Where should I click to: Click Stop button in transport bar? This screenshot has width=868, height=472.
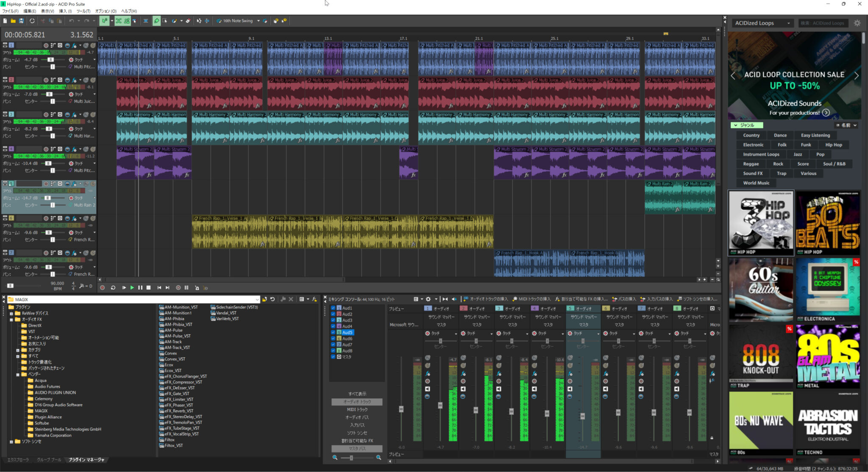[x=148, y=288]
